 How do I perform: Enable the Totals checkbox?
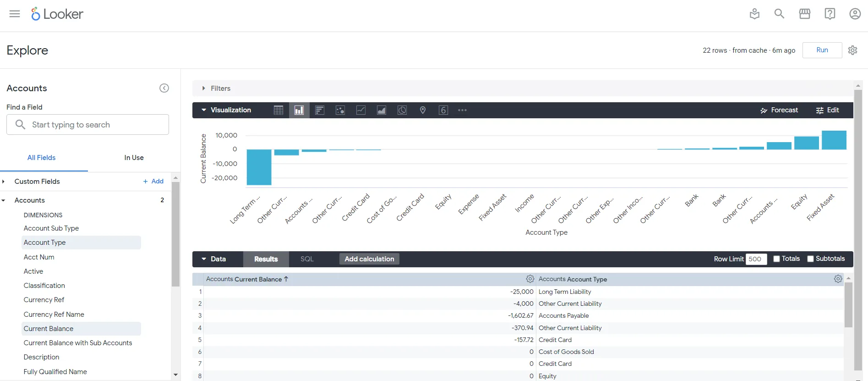(x=776, y=259)
